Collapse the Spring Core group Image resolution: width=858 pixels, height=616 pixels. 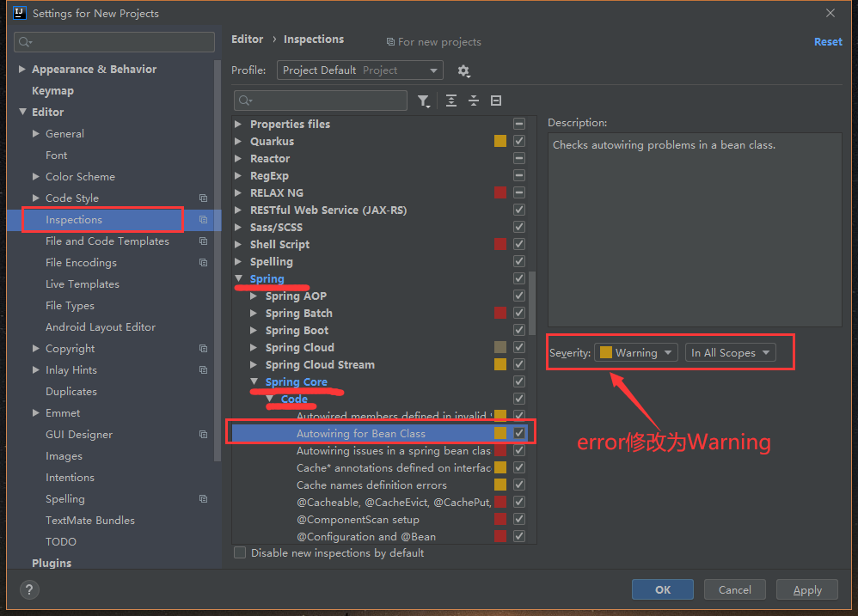(x=254, y=381)
